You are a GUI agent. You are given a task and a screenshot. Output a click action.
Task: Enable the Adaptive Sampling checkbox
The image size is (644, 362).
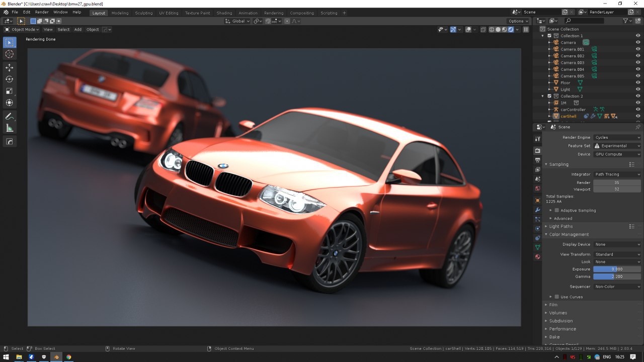[x=556, y=210]
